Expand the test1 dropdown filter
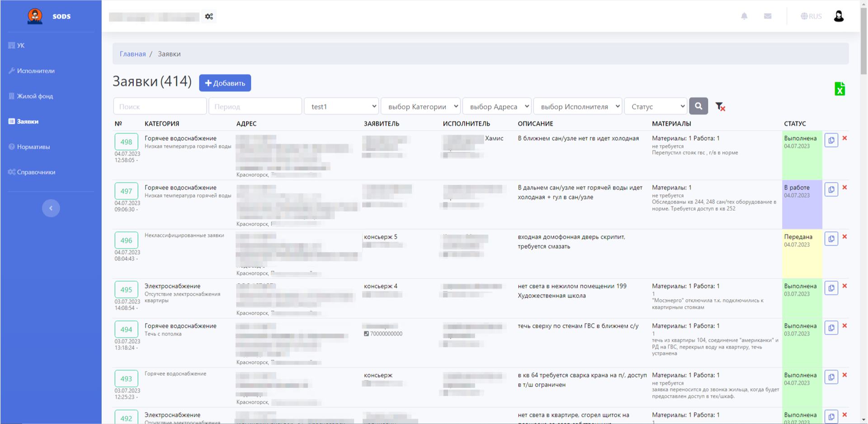868x424 pixels. [x=341, y=106]
